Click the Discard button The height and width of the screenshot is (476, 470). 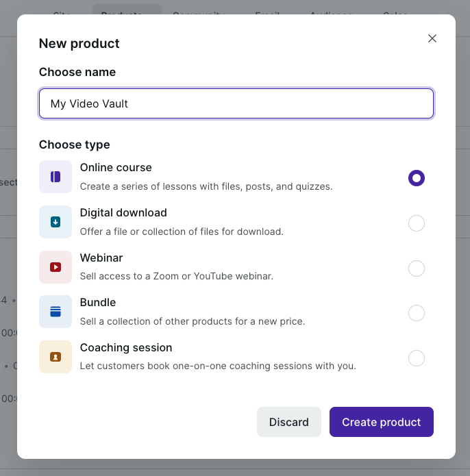click(x=289, y=422)
